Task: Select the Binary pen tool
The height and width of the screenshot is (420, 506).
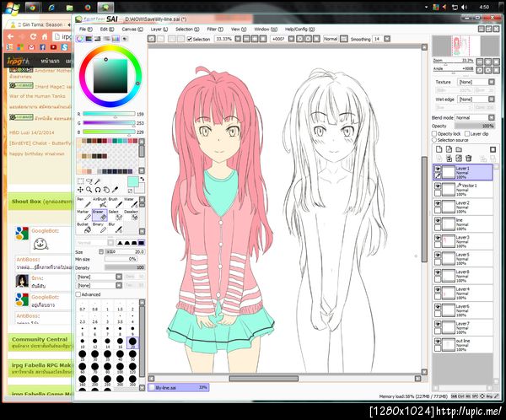Action: [100, 228]
